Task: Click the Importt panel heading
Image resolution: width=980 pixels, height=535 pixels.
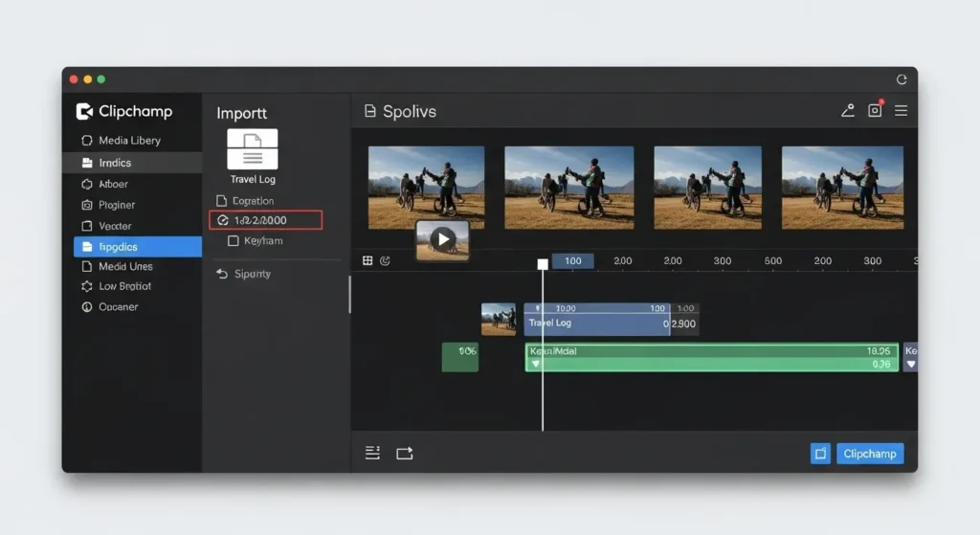Action: [x=242, y=113]
